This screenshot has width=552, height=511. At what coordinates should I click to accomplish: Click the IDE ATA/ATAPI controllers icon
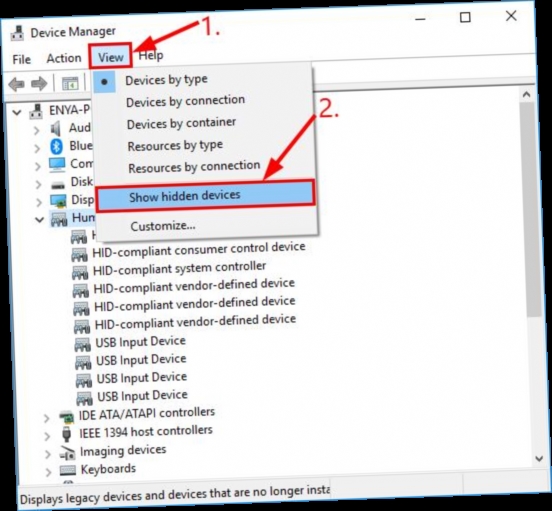(x=67, y=417)
